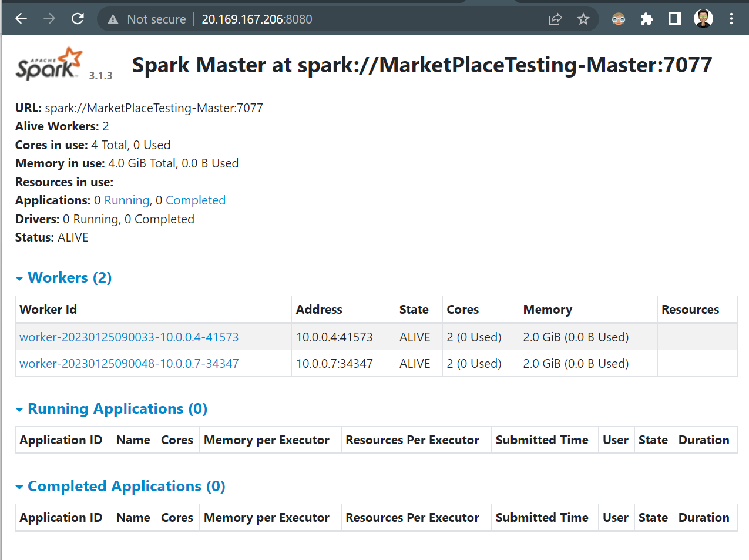
Task: Click Name header under Running Applications
Action: tap(133, 440)
